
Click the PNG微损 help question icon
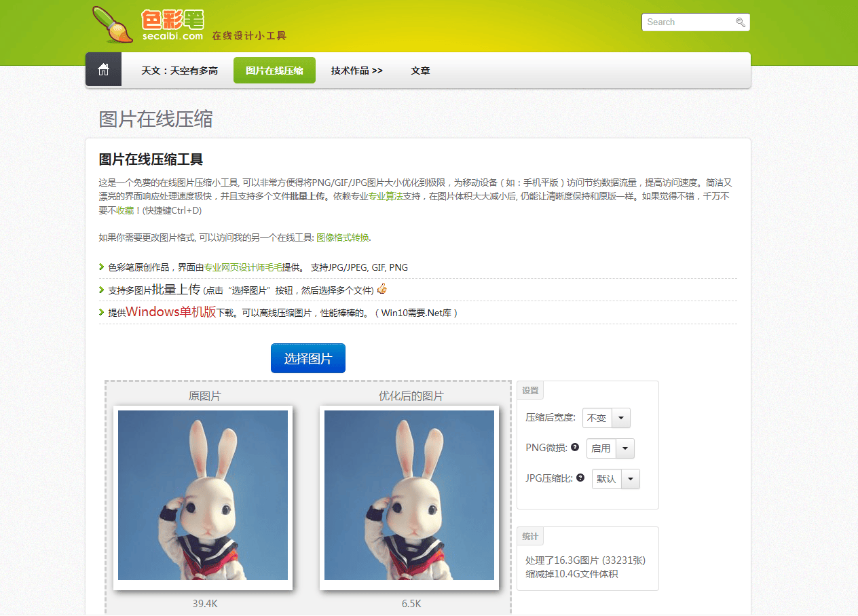point(574,447)
